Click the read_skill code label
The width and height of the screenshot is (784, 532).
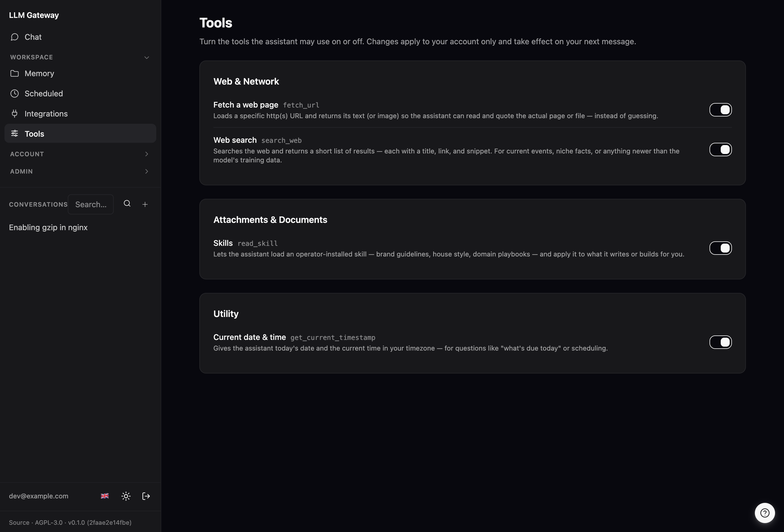(x=258, y=244)
